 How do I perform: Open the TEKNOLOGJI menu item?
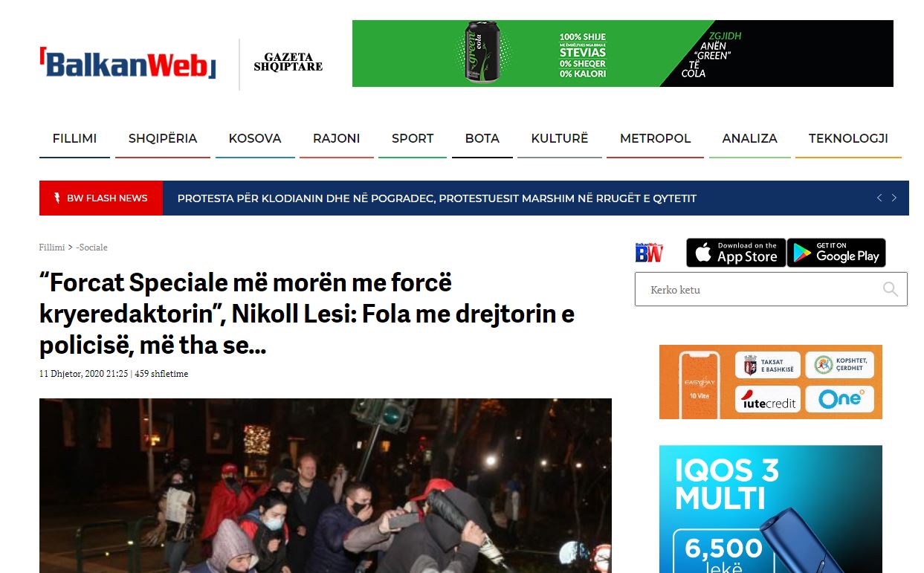pyautogui.click(x=848, y=138)
